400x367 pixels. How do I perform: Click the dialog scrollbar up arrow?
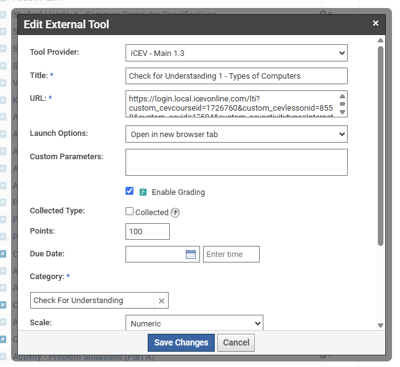click(x=380, y=40)
